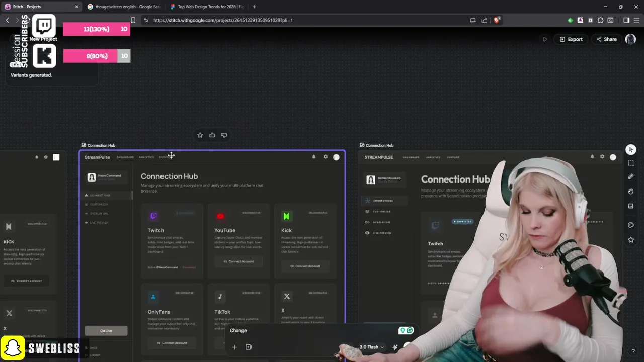Click the browser address bar URL
This screenshot has height=362, width=644.
223,20
